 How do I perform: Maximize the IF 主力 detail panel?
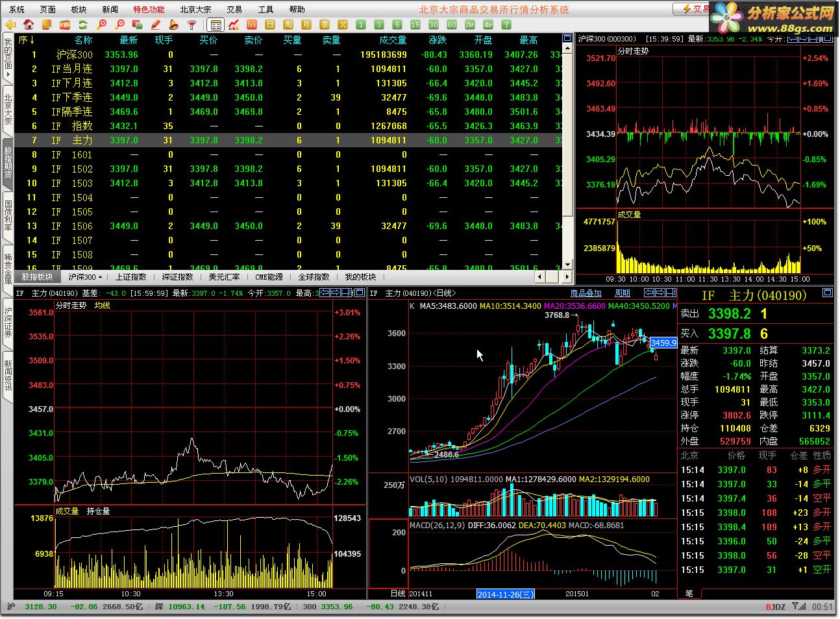tap(827, 293)
